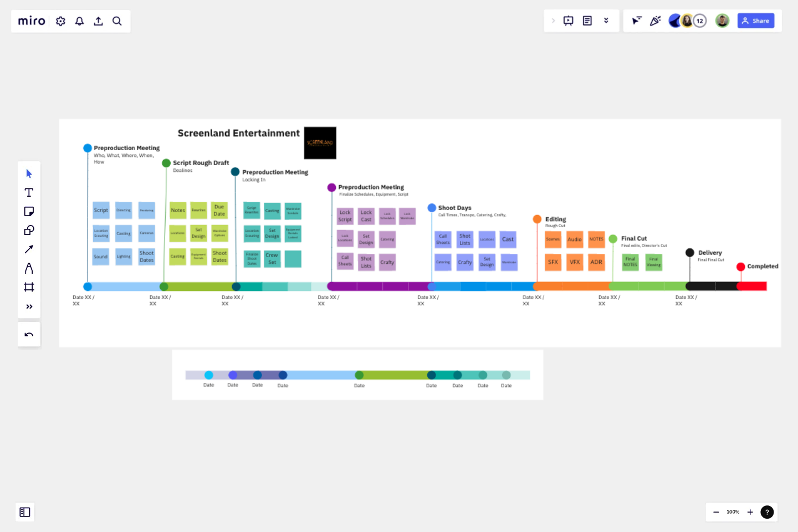Image resolution: width=798 pixels, height=532 pixels.
Task: Open help via the question mark button
Action: [767, 512]
